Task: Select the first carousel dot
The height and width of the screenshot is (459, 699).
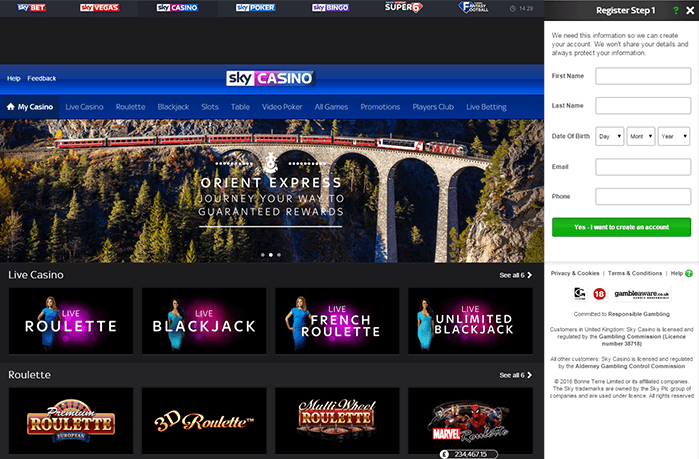Action: click(x=263, y=255)
